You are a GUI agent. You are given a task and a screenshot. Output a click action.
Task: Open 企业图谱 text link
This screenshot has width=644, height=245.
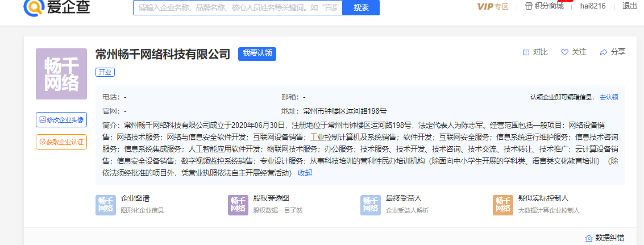click(135, 198)
